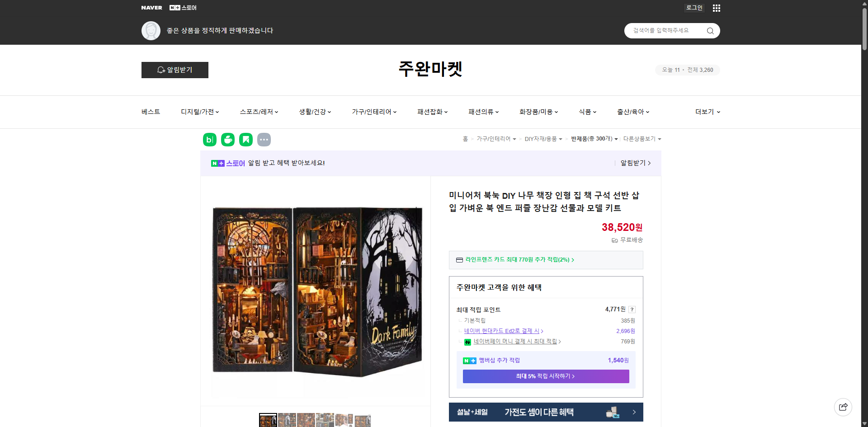Click the 로그인 button

(x=694, y=8)
